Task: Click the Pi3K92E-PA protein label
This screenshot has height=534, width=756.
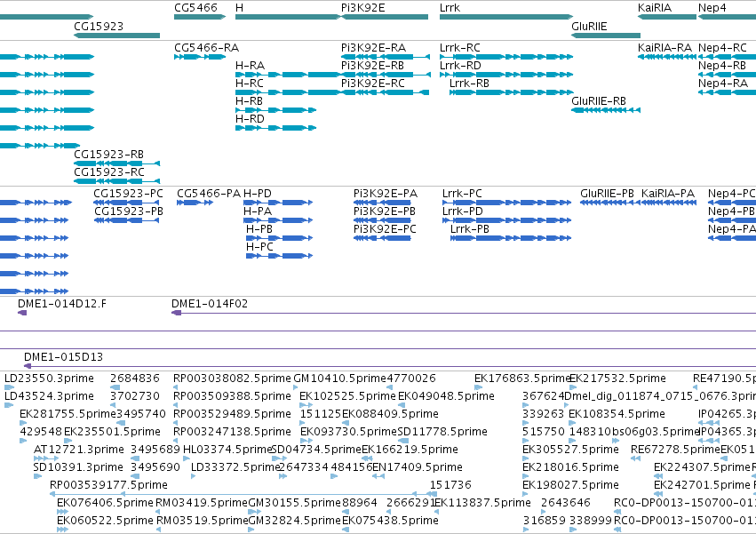Action: pos(386,193)
